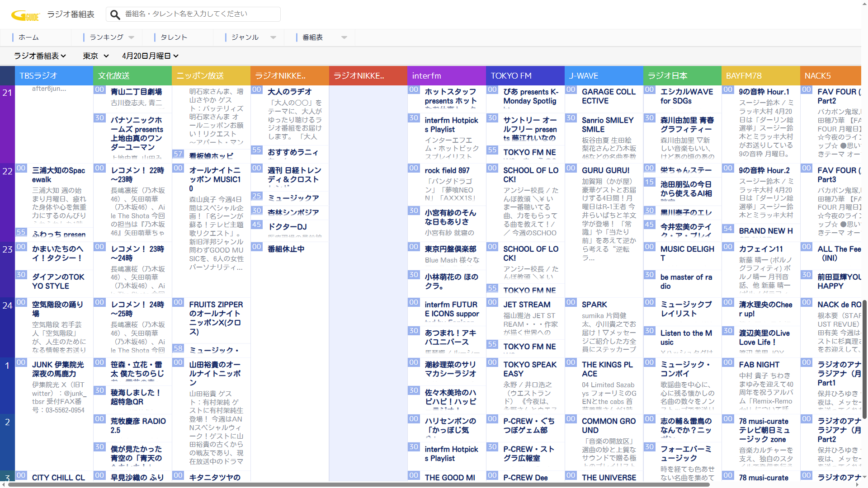Screen dimensions: 868x488
Task: Select the J-WAVE station header
Action: coord(603,76)
